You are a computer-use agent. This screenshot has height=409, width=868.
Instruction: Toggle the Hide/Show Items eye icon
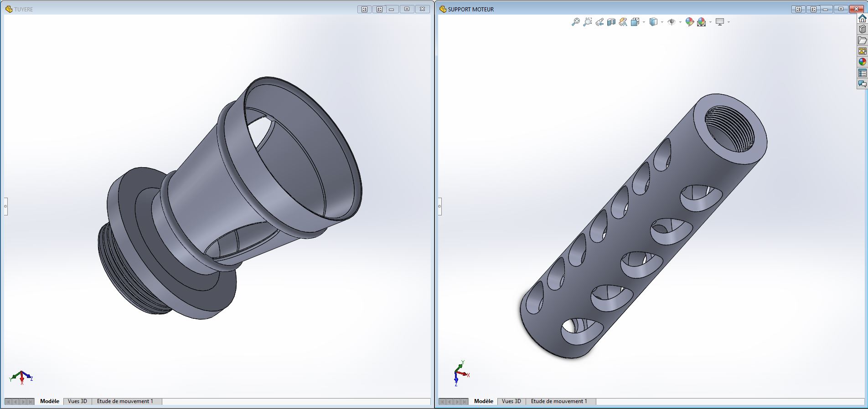[671, 22]
